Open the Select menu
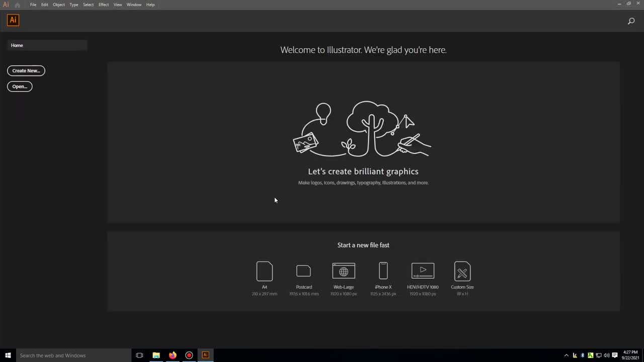This screenshot has height=362, width=644. click(x=88, y=5)
